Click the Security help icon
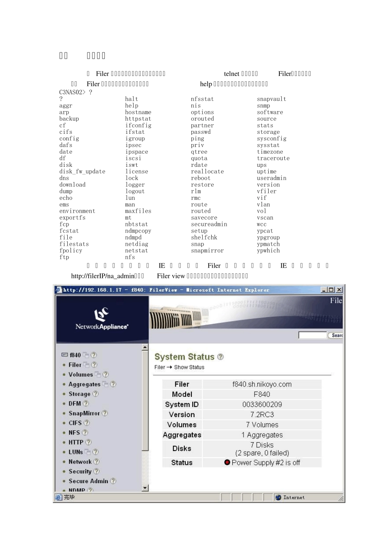392x555 pixels. click(96, 471)
